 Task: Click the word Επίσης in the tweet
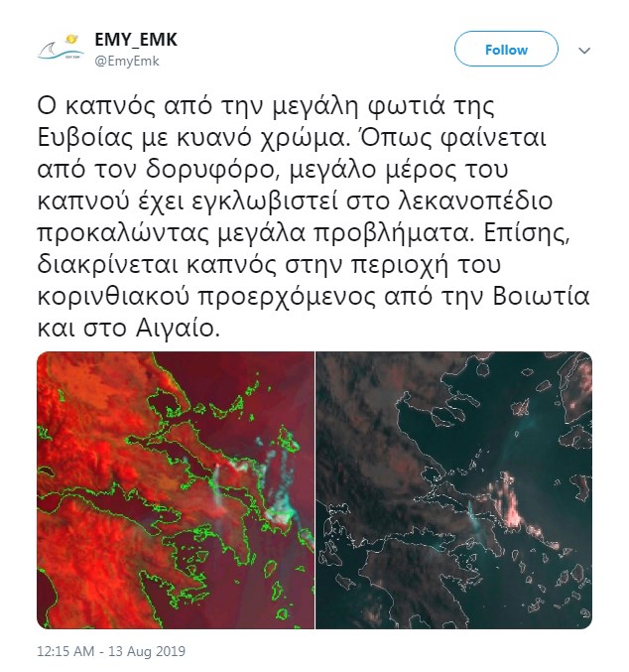point(527,233)
